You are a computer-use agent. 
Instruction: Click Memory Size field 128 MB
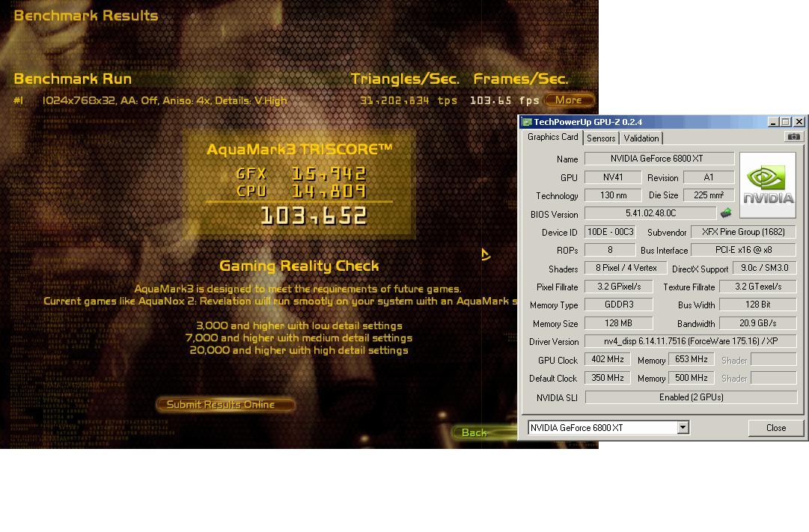point(618,323)
